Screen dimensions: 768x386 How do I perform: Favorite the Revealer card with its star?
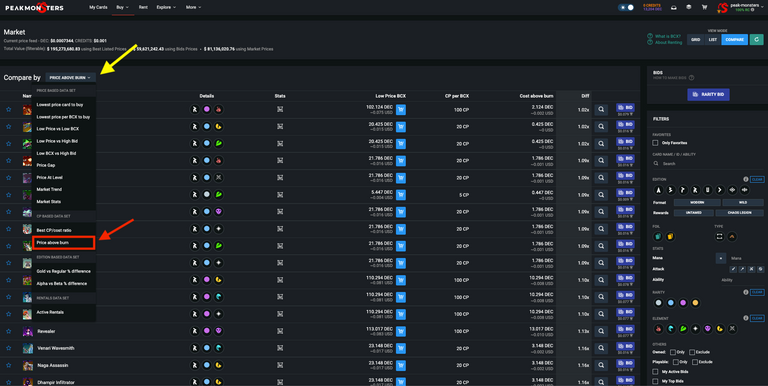pos(9,331)
